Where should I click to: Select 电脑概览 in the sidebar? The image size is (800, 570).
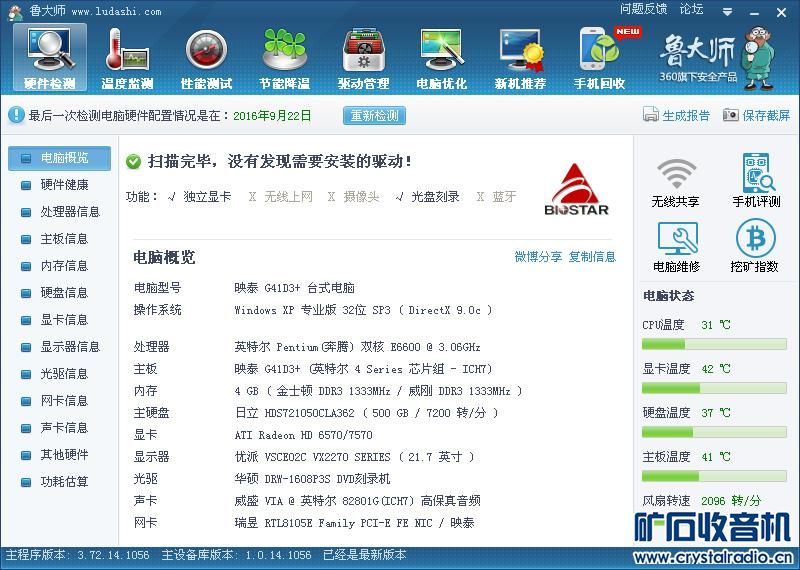(59, 158)
